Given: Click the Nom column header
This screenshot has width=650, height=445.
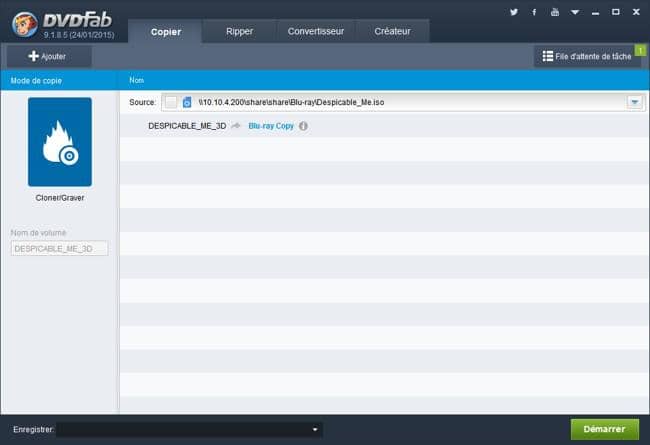Looking at the screenshot, I should tap(136, 80).
